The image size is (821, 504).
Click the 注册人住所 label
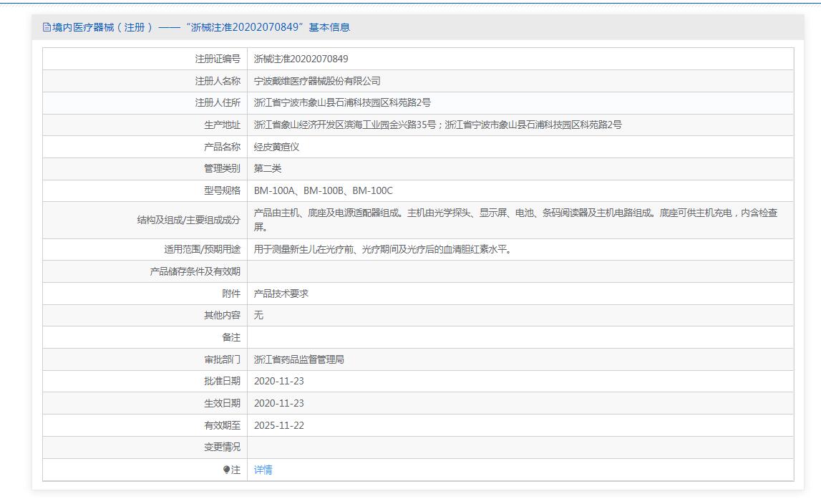click(218, 102)
